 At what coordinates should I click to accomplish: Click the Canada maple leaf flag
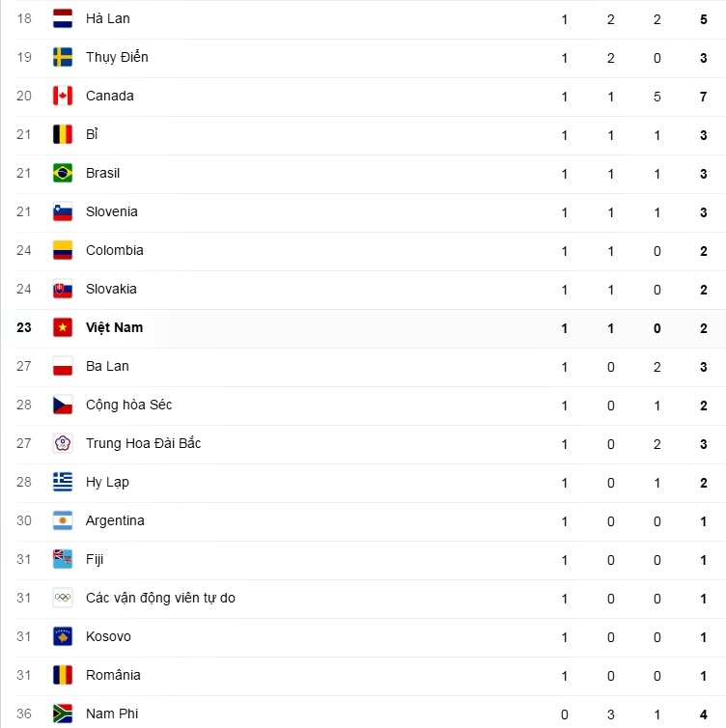63,96
